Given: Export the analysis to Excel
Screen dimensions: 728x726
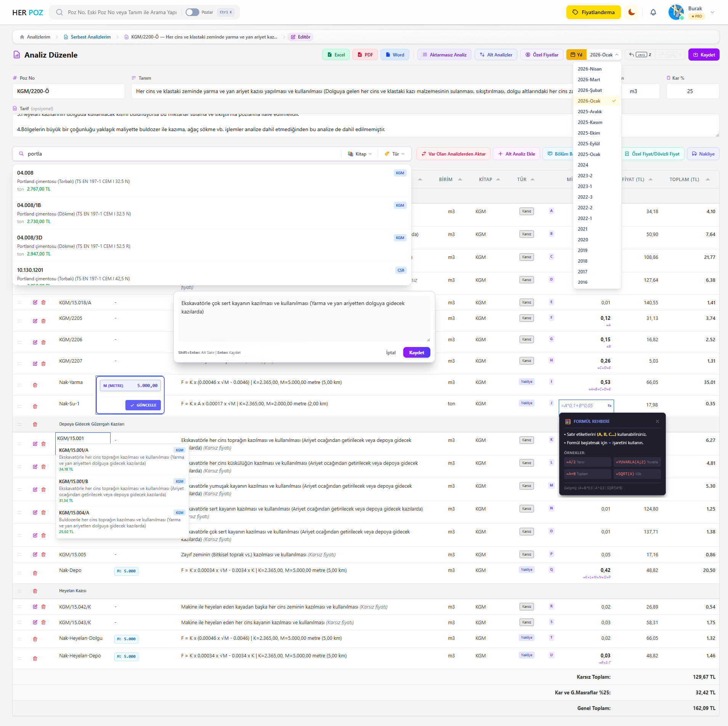Looking at the screenshot, I should tap(336, 55).
